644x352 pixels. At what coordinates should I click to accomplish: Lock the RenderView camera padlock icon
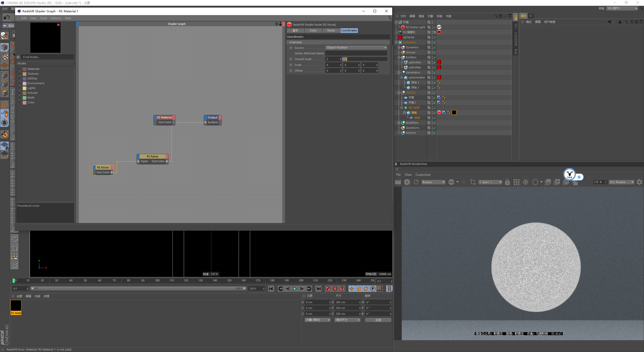pyautogui.click(x=507, y=182)
